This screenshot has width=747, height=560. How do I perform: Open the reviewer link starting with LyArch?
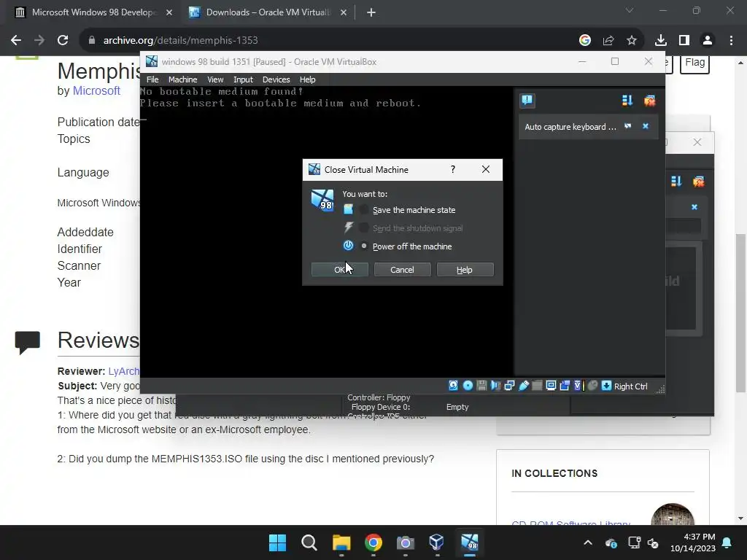click(x=124, y=371)
